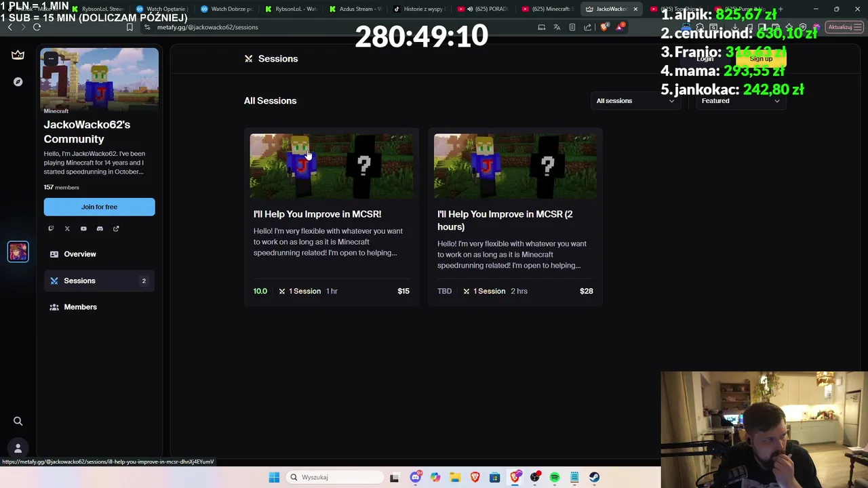
Task: Open Steam from the taskbar
Action: tap(594, 477)
